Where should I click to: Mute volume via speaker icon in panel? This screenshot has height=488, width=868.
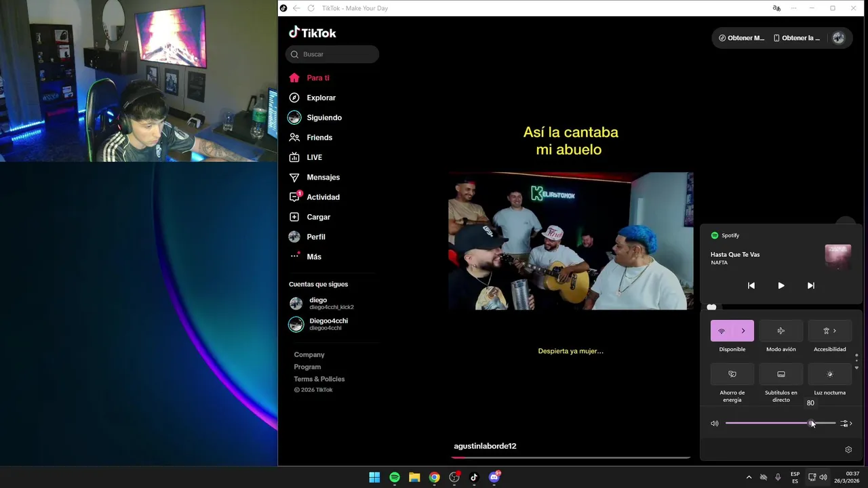pyautogui.click(x=715, y=424)
